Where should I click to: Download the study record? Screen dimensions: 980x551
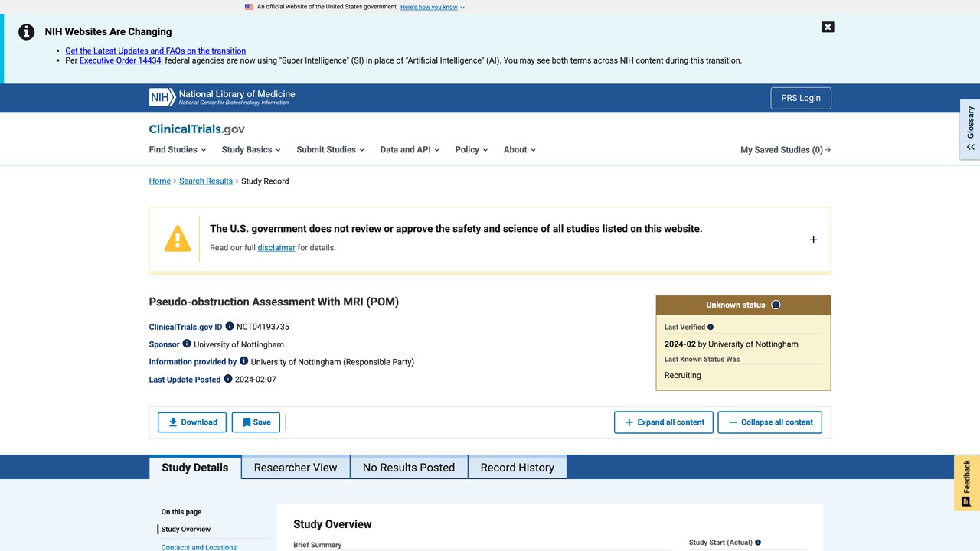(x=192, y=422)
